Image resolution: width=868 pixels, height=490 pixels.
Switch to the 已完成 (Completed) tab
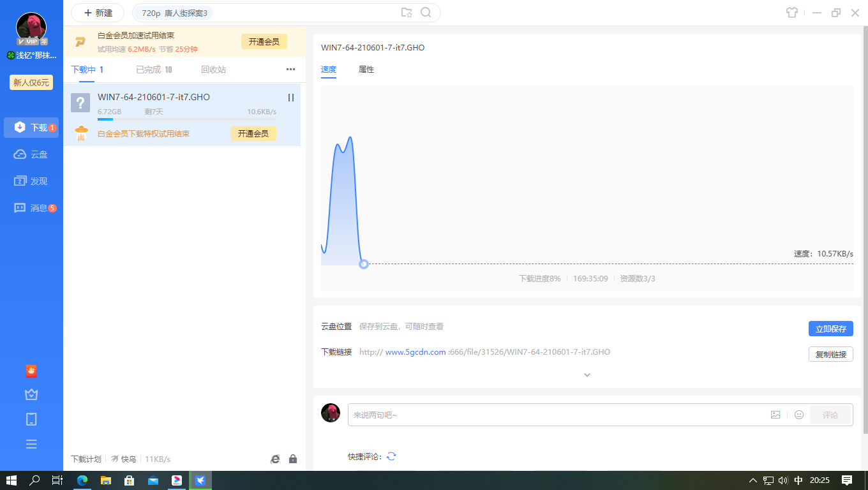pyautogui.click(x=154, y=70)
